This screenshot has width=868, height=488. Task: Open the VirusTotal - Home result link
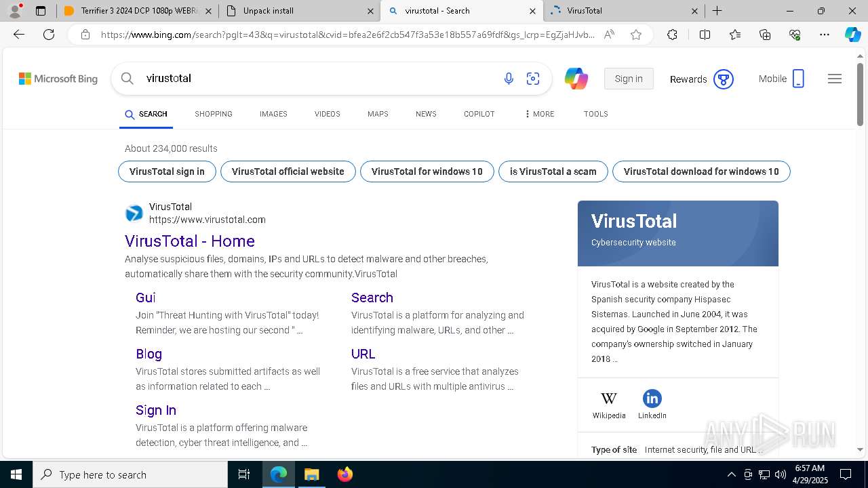click(x=190, y=241)
